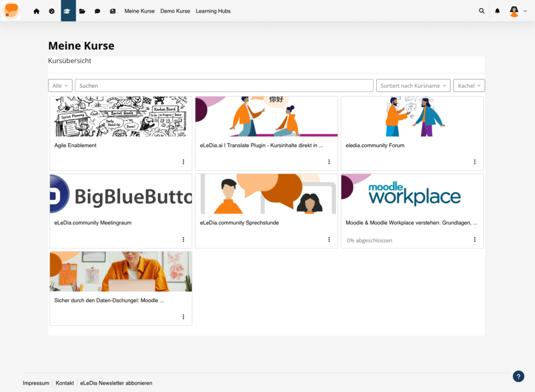
Task: Open the dashboard gauge icon
Action: point(52,11)
